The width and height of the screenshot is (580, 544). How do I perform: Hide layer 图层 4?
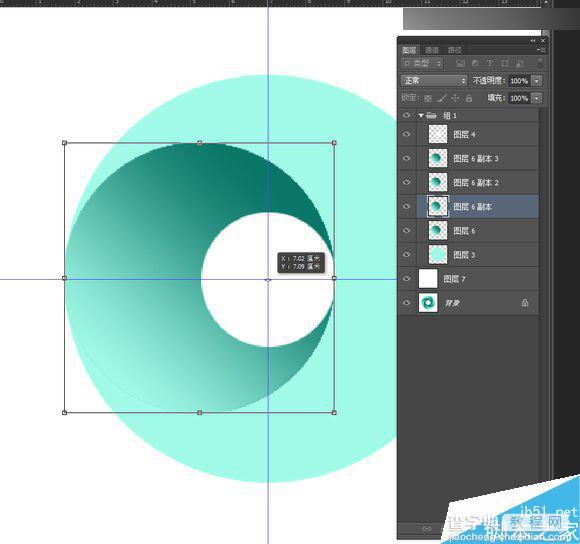pyautogui.click(x=407, y=134)
